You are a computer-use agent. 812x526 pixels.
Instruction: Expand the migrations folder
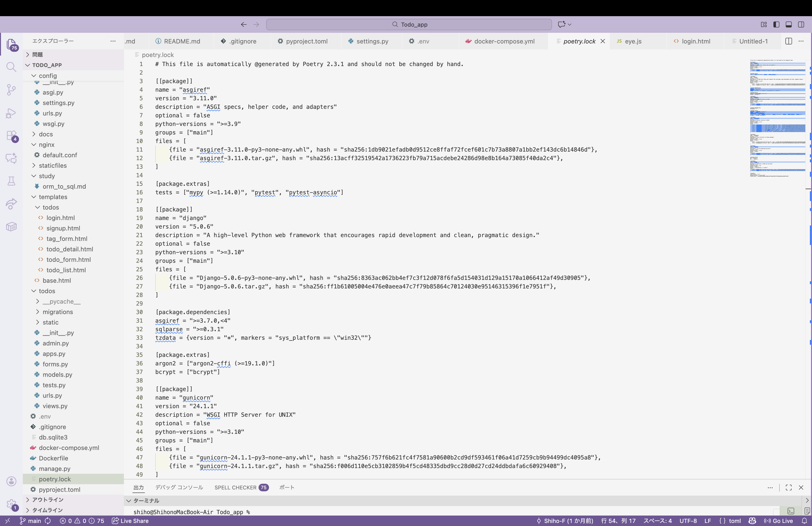(58, 312)
